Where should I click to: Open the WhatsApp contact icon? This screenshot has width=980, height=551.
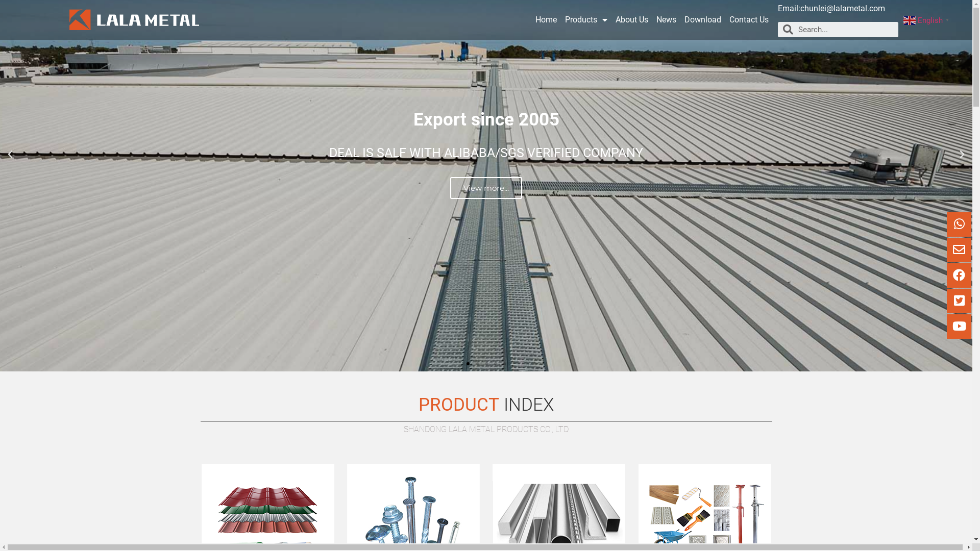pos(959,224)
